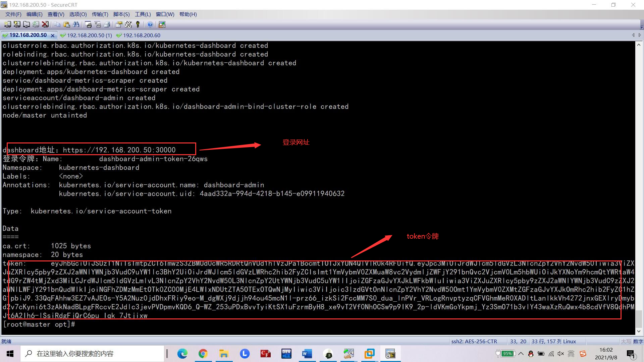Open Session Options via its toolbar icon
Image resolution: width=644 pixels, height=362 pixels.
119,24
